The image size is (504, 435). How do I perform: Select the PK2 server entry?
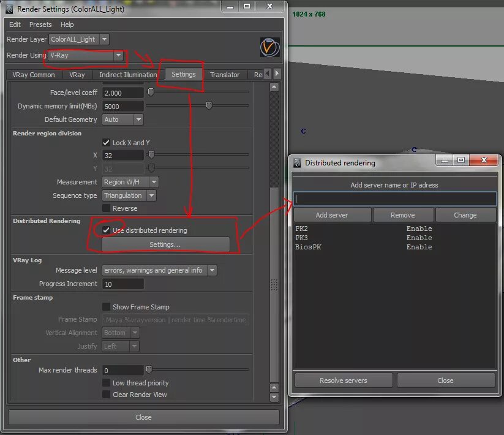(395, 229)
